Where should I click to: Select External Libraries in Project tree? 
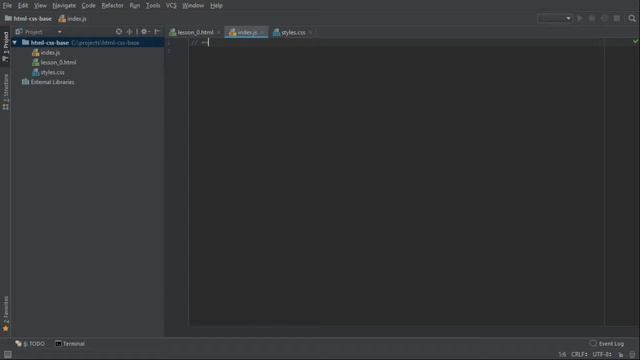(48, 82)
